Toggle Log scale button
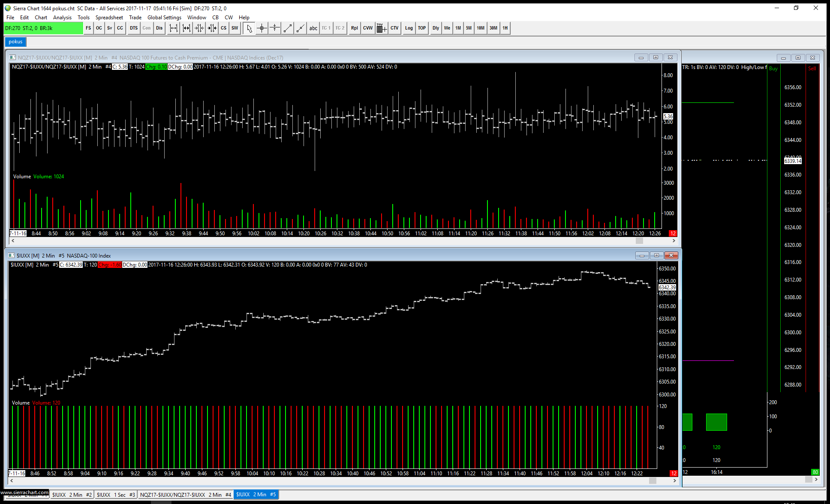This screenshot has width=830, height=504. (x=409, y=28)
